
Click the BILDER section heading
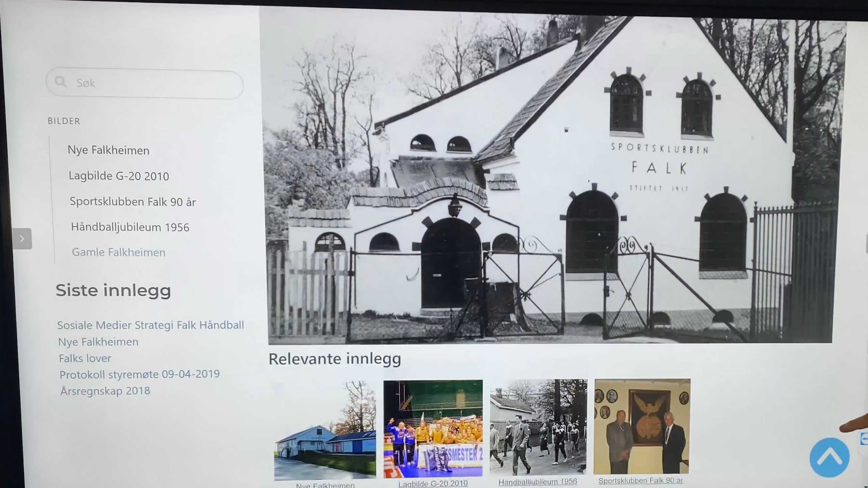tap(64, 121)
